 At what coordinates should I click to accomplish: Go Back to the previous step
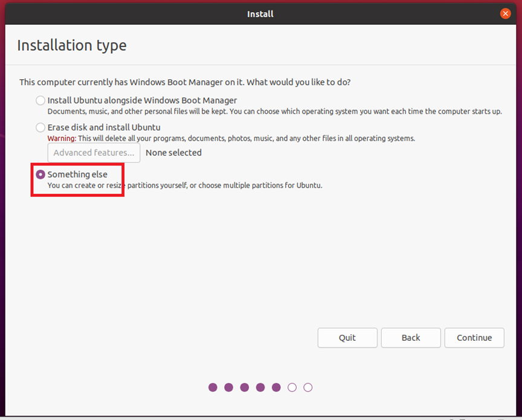coord(411,338)
